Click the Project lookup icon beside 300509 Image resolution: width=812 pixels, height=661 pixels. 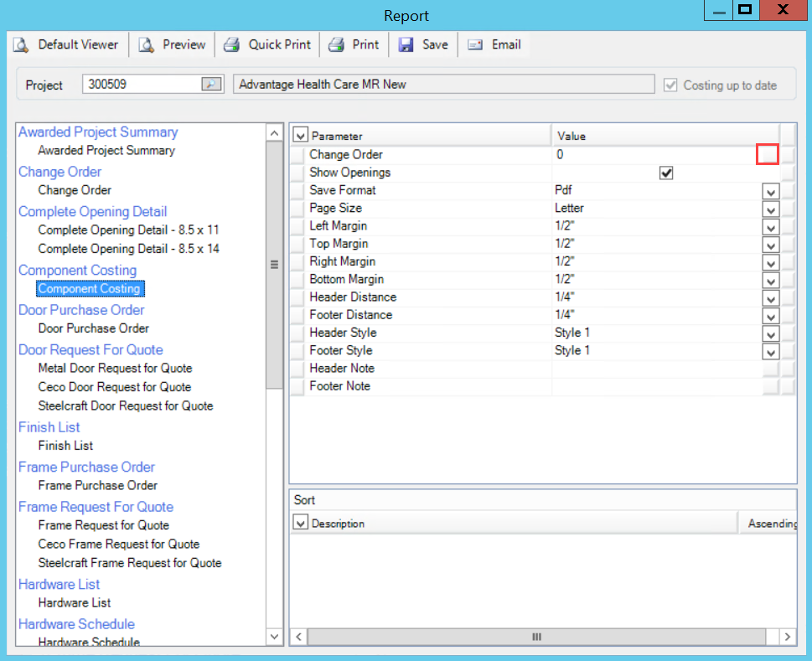coord(211,85)
